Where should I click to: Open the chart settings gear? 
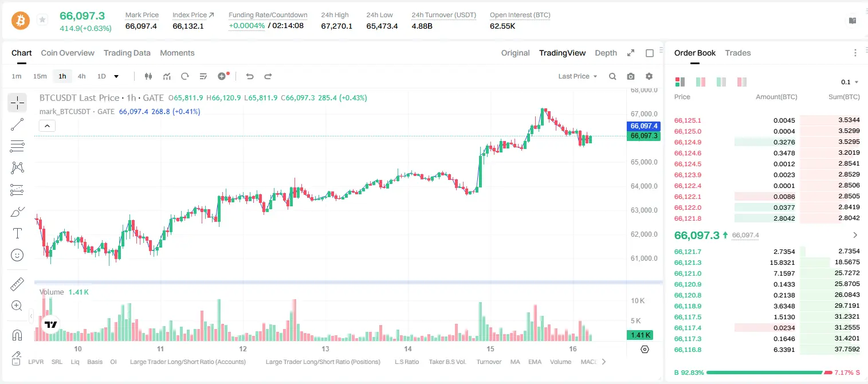649,76
